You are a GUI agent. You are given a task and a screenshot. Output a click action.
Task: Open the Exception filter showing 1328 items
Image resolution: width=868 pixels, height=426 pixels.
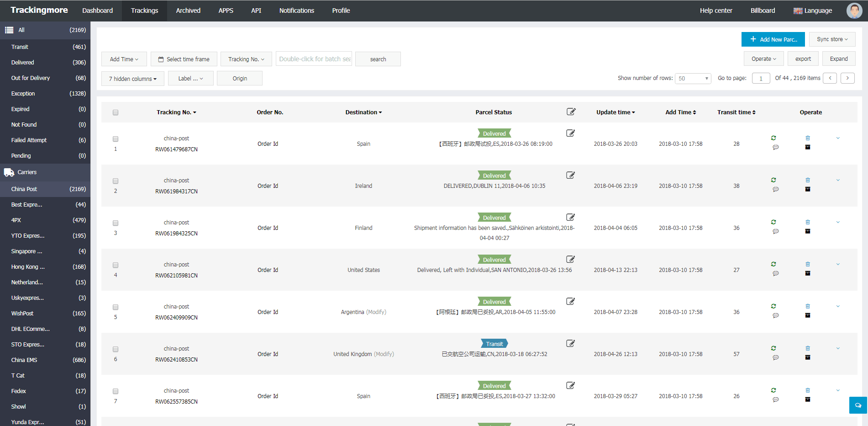click(x=23, y=93)
